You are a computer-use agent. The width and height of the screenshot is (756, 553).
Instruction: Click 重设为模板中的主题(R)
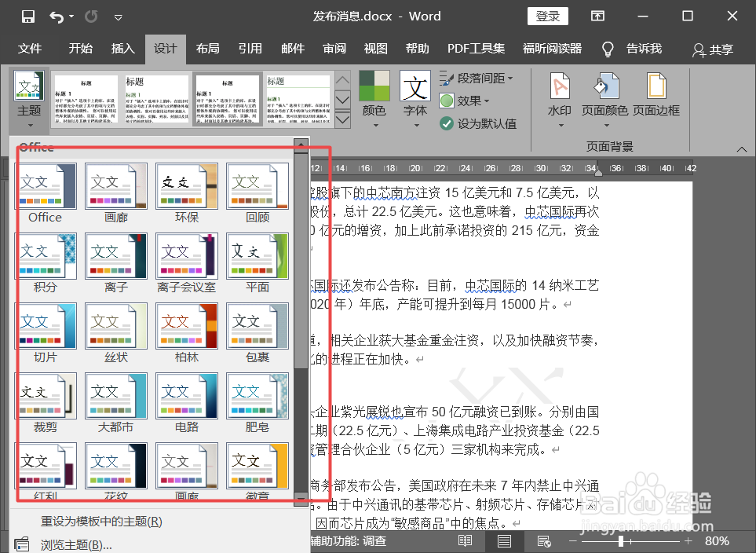click(101, 521)
